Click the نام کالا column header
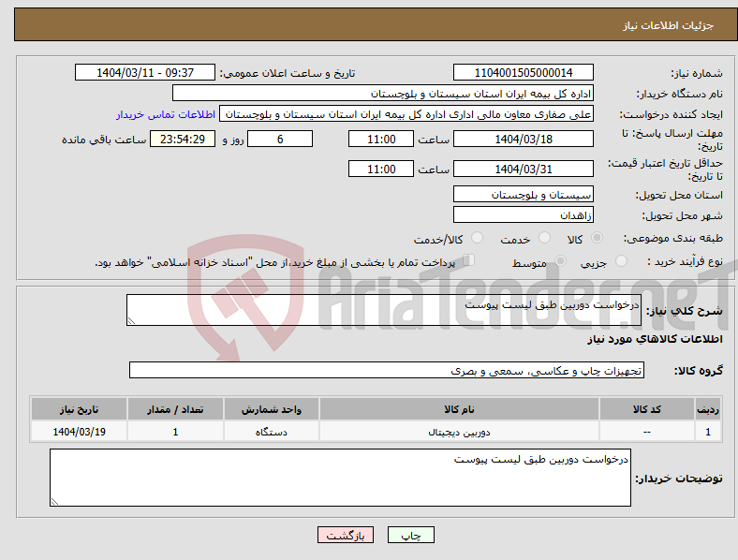 pyautogui.click(x=459, y=409)
